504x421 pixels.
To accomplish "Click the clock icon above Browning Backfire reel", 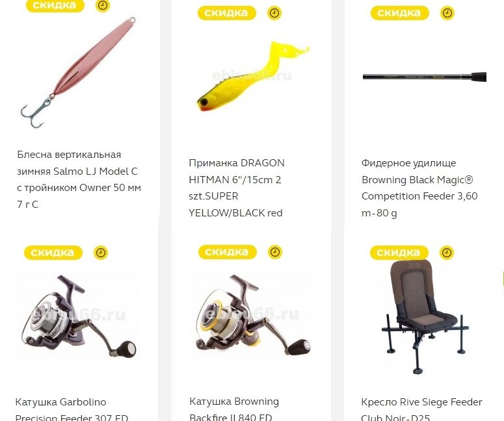I will pos(275,252).
